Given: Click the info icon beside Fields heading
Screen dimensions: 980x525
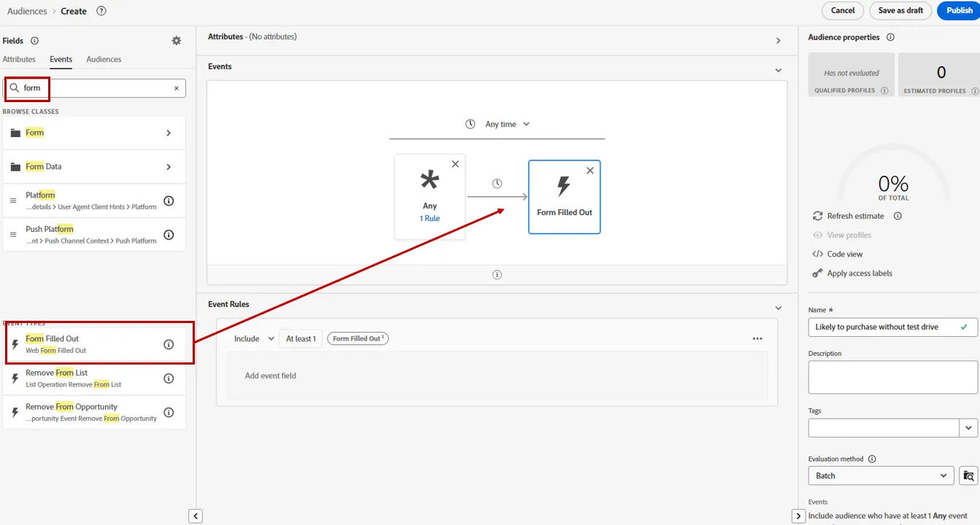Looking at the screenshot, I should tap(34, 41).
